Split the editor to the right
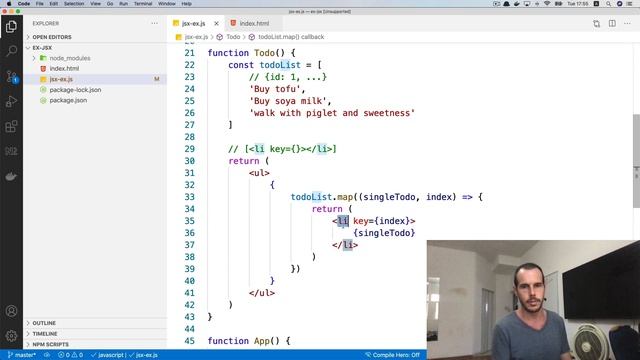Viewport: 640px width, 360px height. click(612, 23)
